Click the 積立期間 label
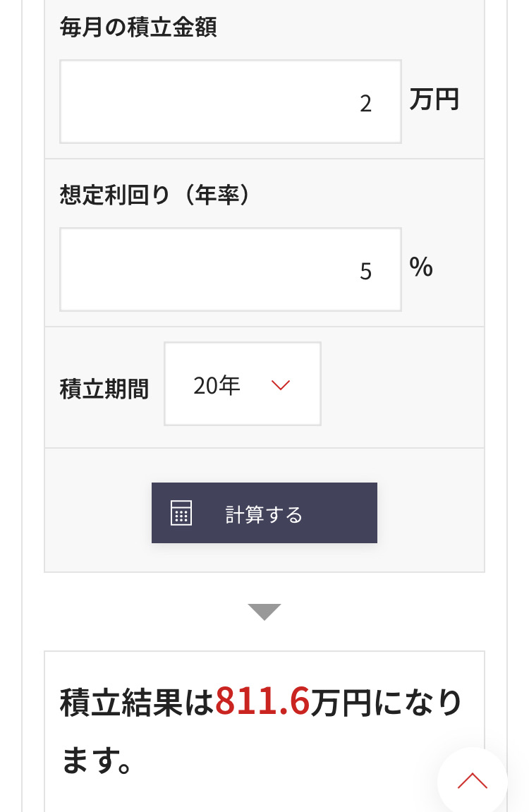The width and height of the screenshot is (529, 812). pyautogui.click(x=104, y=389)
